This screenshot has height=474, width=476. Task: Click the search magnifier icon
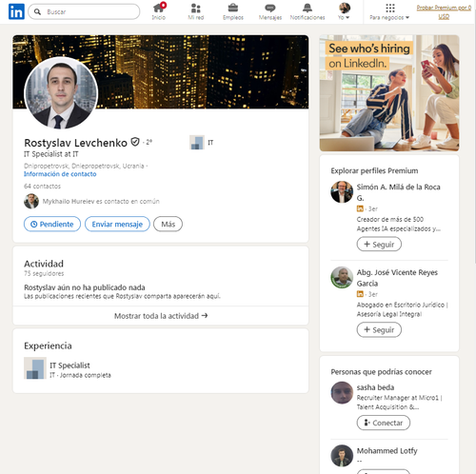click(x=37, y=11)
